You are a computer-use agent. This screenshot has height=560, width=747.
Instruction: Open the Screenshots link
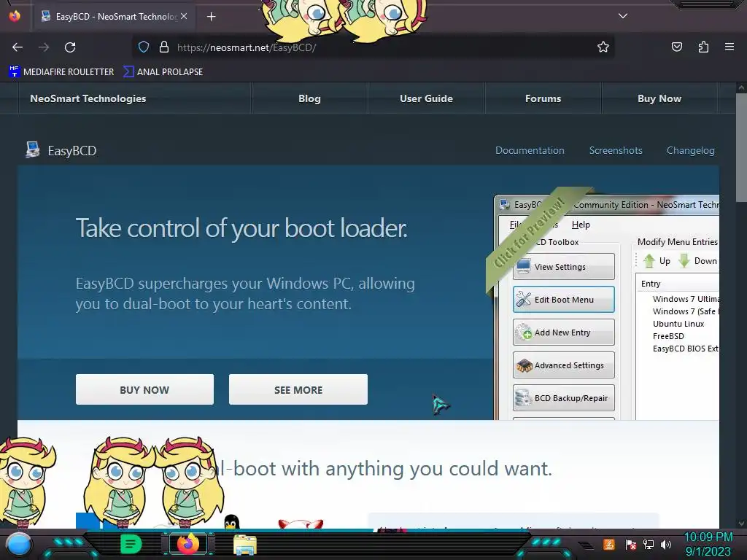616,150
